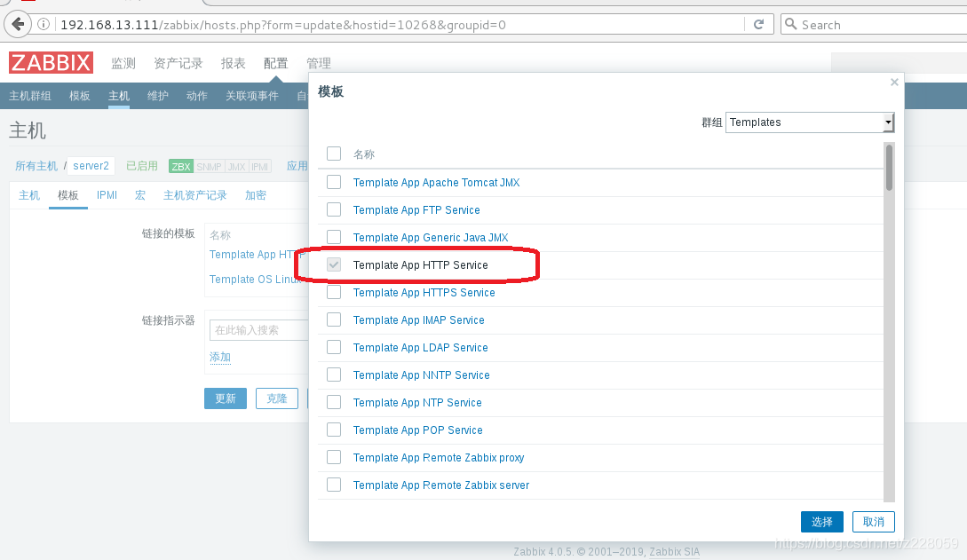
Task: Open the 管理 top menu
Action: 318,63
